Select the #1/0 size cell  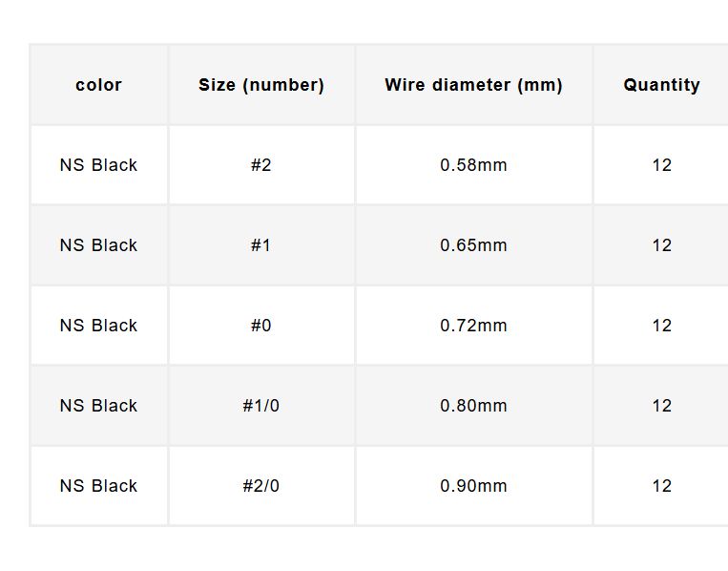(x=261, y=406)
